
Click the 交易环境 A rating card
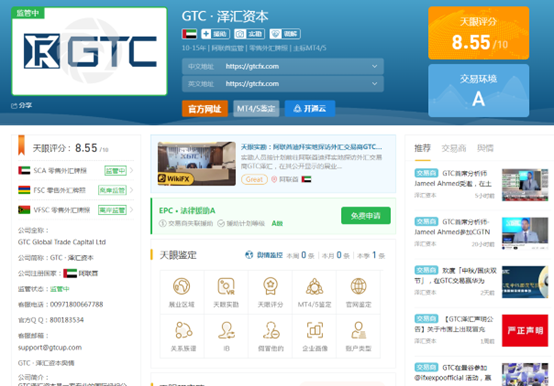coord(478,90)
